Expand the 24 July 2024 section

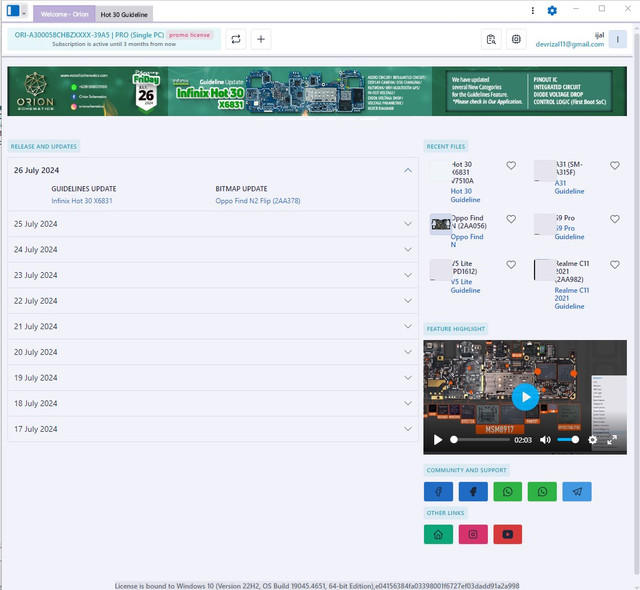pos(213,249)
